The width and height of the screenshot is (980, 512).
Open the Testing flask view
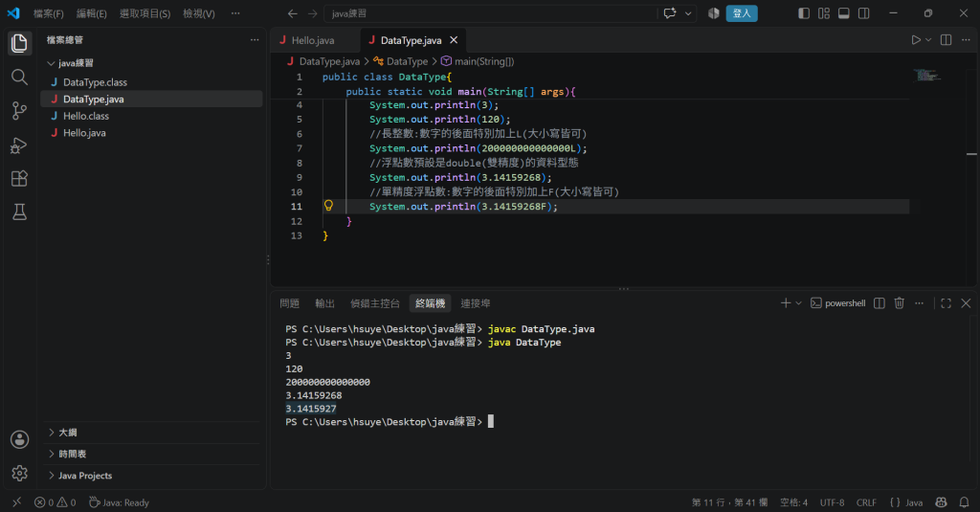coord(19,211)
